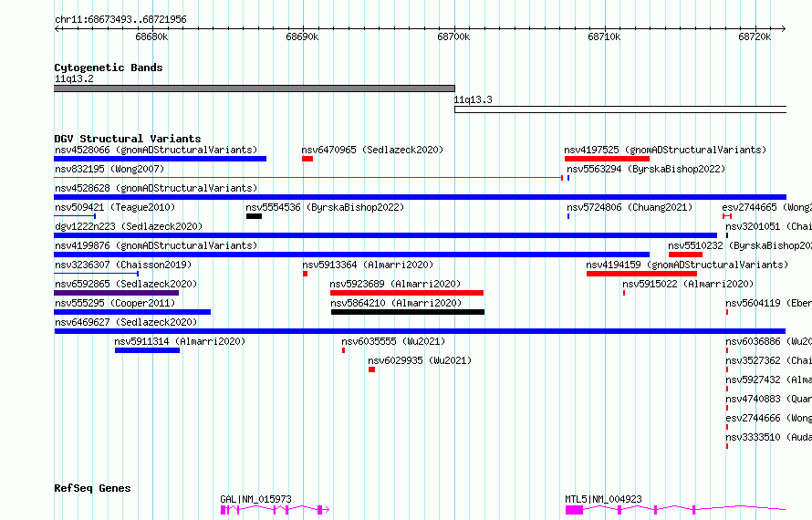Viewport: 812px width, 520px height.
Task: Click the thin blue line under nsv3236307
Action: (x=97, y=274)
